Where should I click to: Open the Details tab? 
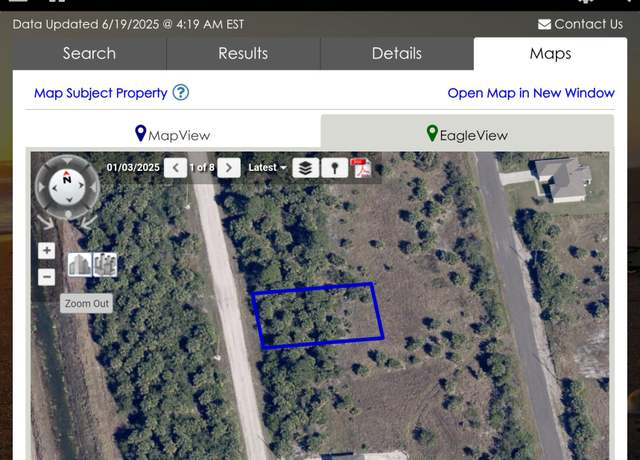[397, 53]
